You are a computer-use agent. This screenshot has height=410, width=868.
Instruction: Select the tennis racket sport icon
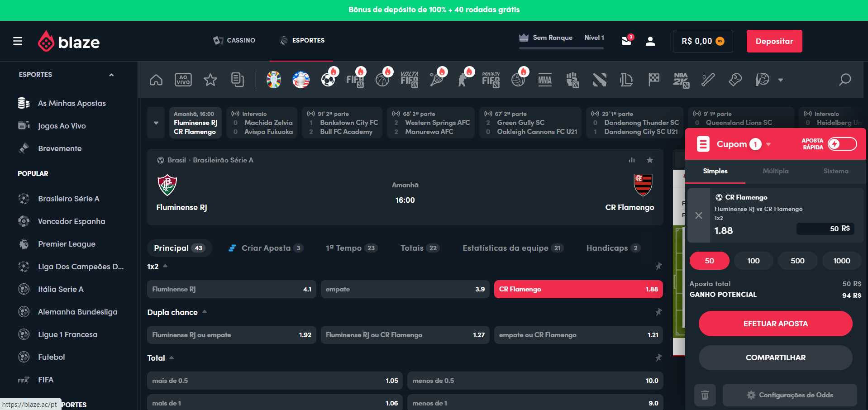pos(437,80)
